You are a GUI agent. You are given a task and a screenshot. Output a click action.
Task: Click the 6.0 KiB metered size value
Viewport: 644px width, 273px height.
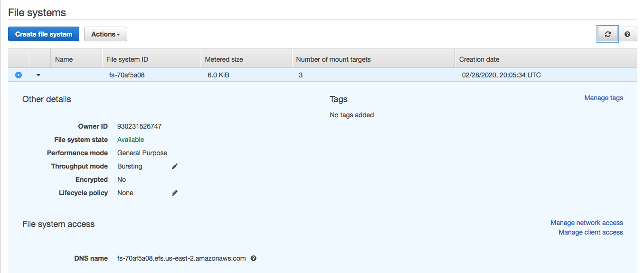point(218,75)
